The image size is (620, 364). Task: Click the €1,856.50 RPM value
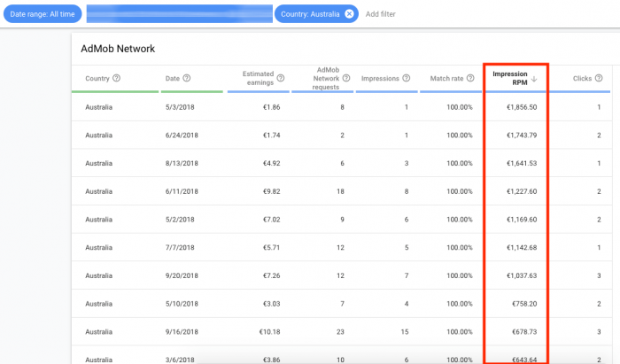coord(522,107)
